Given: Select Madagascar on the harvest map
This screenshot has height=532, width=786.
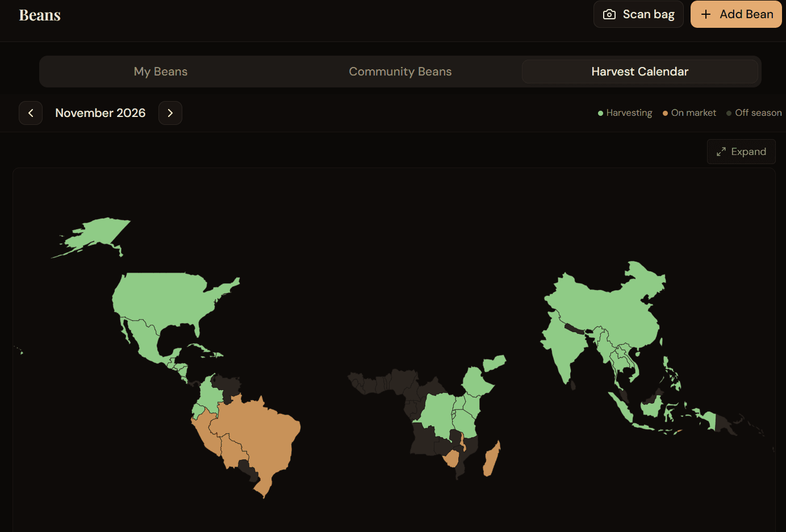Looking at the screenshot, I should 492,459.
